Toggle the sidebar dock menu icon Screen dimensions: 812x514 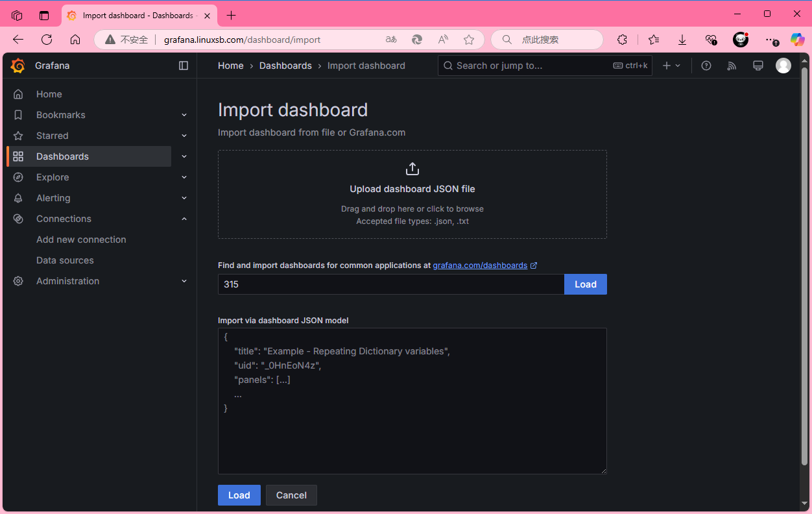184,66
